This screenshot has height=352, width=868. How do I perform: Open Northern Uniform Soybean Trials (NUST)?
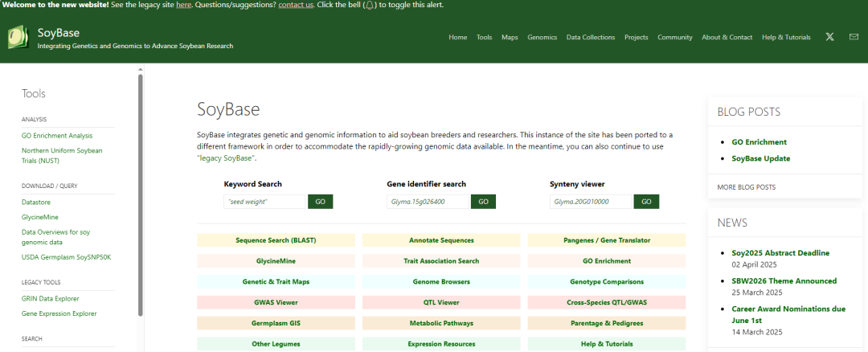click(x=62, y=156)
